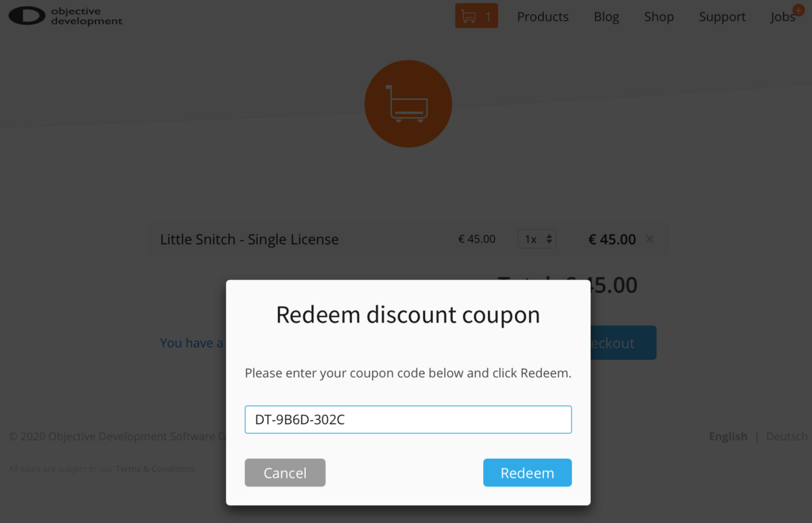Screen dimensions: 812x523
Task: Click the "You have a" coupon link
Action: pyautogui.click(x=191, y=343)
